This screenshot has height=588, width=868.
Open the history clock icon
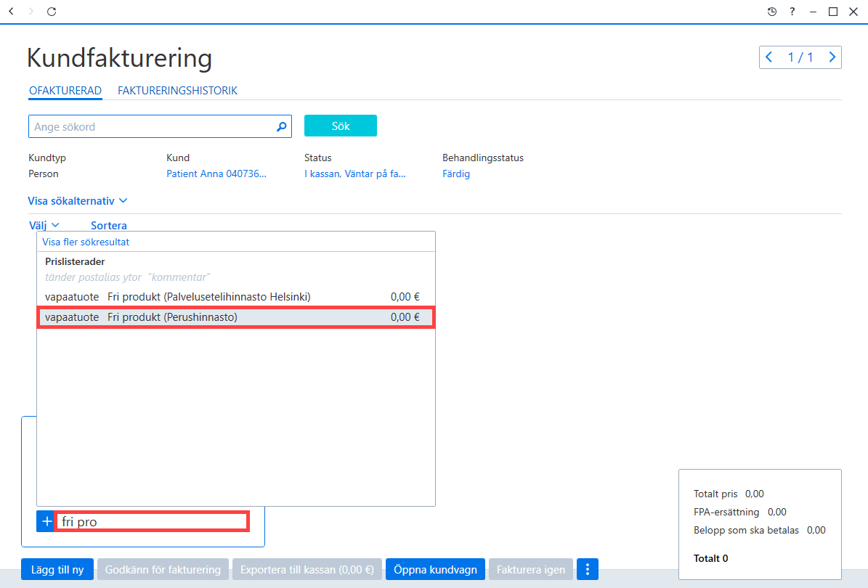771,12
